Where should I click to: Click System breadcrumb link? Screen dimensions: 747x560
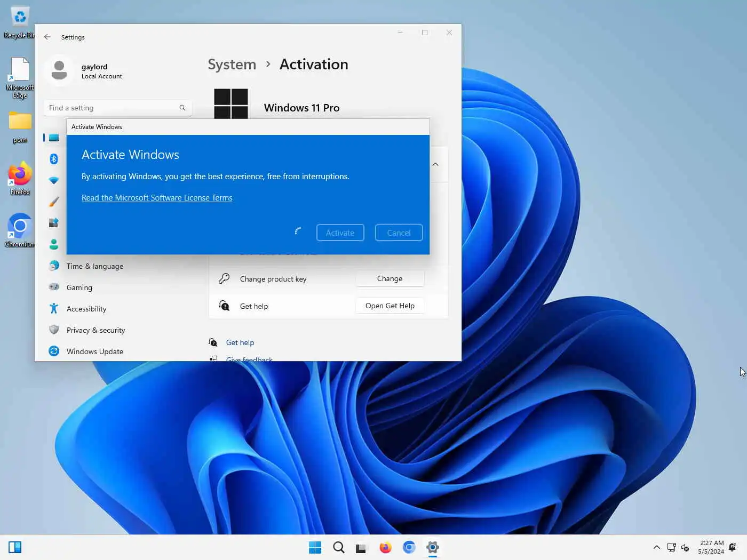[232, 65]
